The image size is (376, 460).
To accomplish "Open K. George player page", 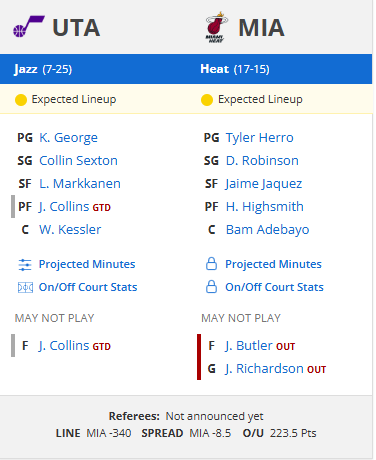I will [68, 138].
